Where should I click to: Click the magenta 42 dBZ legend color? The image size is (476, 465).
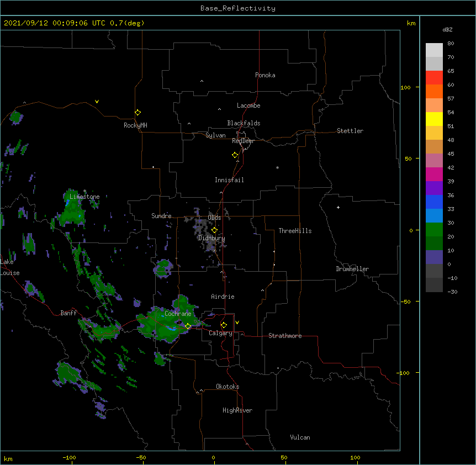point(434,174)
